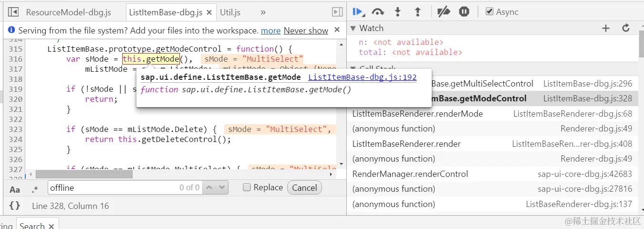Toggle regex search (.*)
The width and height of the screenshot is (644, 229).
(35, 190)
